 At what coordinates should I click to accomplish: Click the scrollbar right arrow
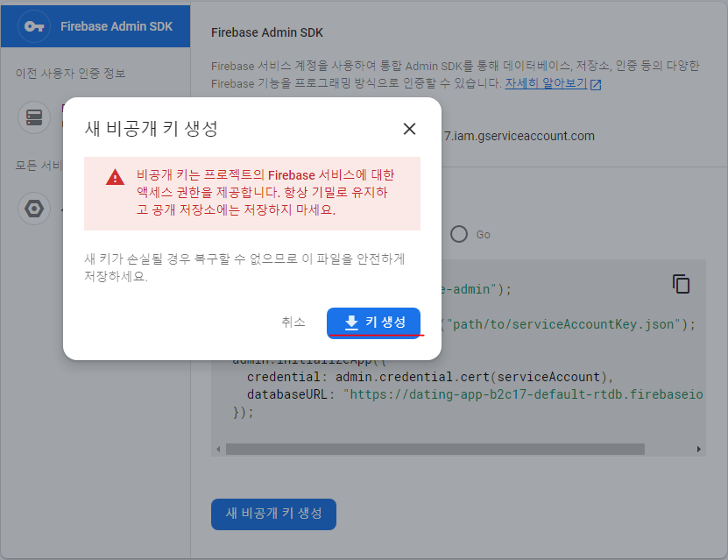coord(699,449)
